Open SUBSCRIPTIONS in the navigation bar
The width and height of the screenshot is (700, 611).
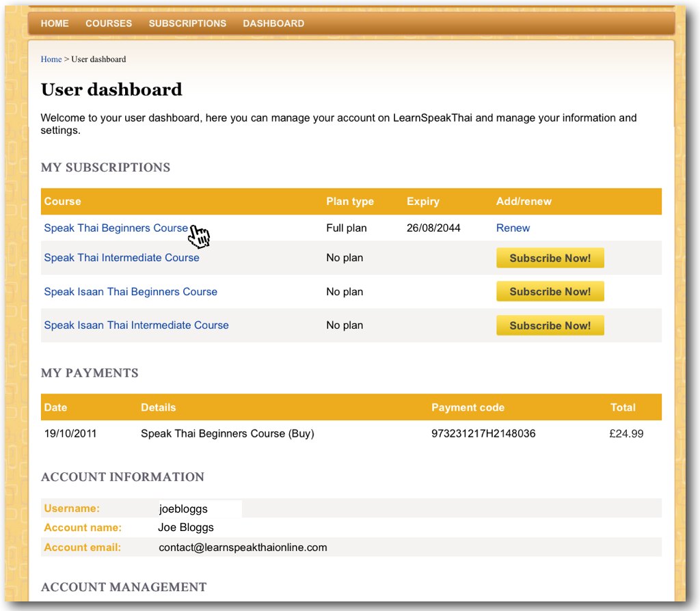coord(187,23)
